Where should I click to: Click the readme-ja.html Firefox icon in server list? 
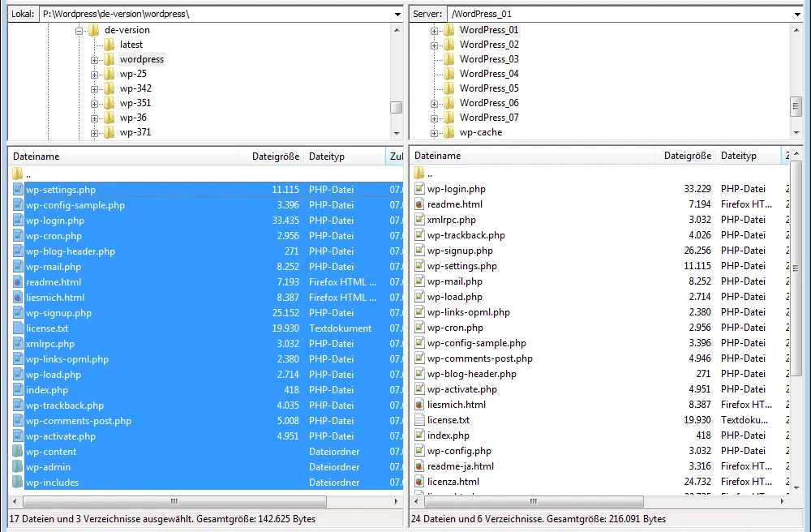pos(419,466)
